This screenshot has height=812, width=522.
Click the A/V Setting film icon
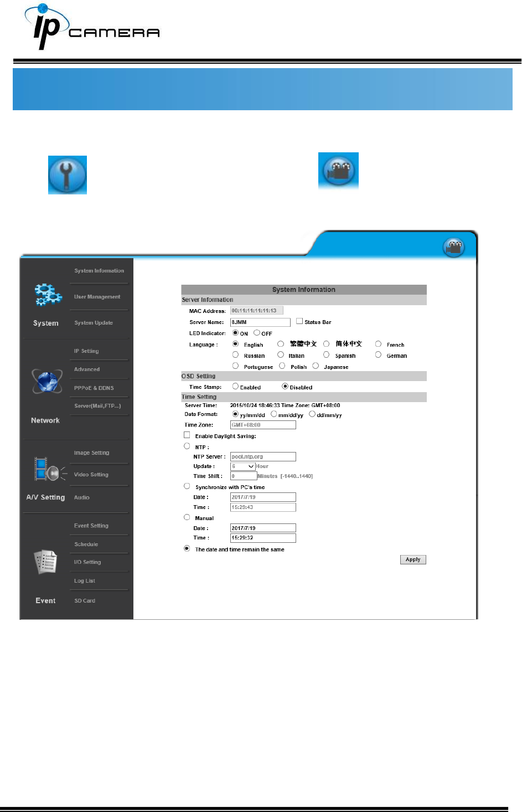(x=49, y=469)
